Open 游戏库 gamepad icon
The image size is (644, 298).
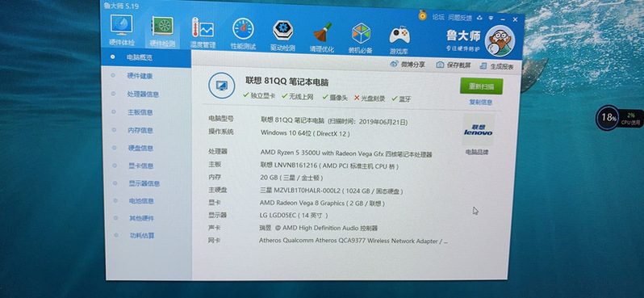click(x=399, y=39)
